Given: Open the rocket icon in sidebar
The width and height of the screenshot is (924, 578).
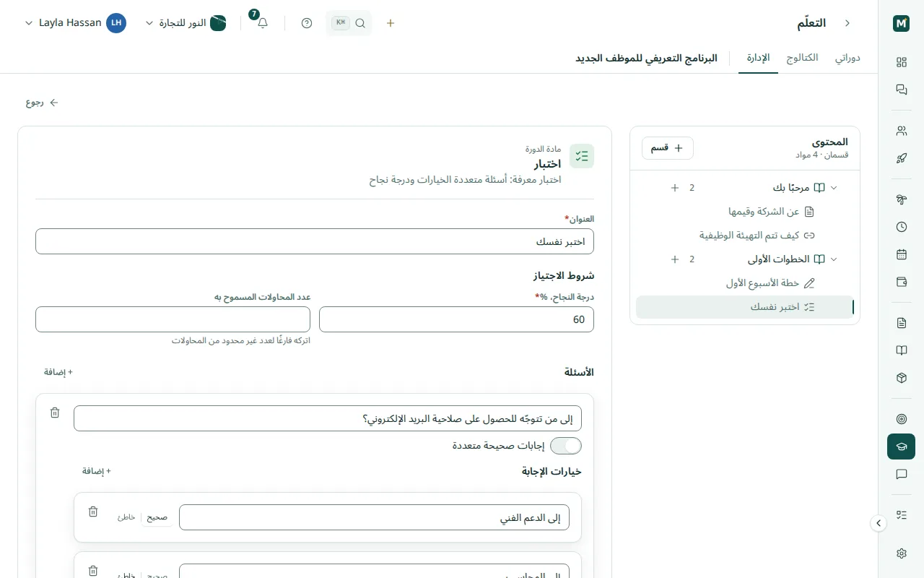Looking at the screenshot, I should [x=901, y=158].
